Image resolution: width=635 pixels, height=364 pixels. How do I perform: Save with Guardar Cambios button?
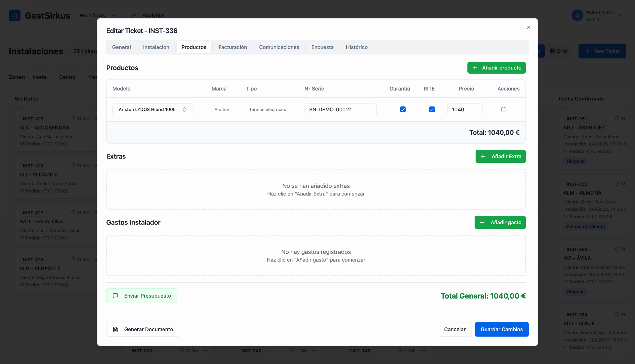502,329
